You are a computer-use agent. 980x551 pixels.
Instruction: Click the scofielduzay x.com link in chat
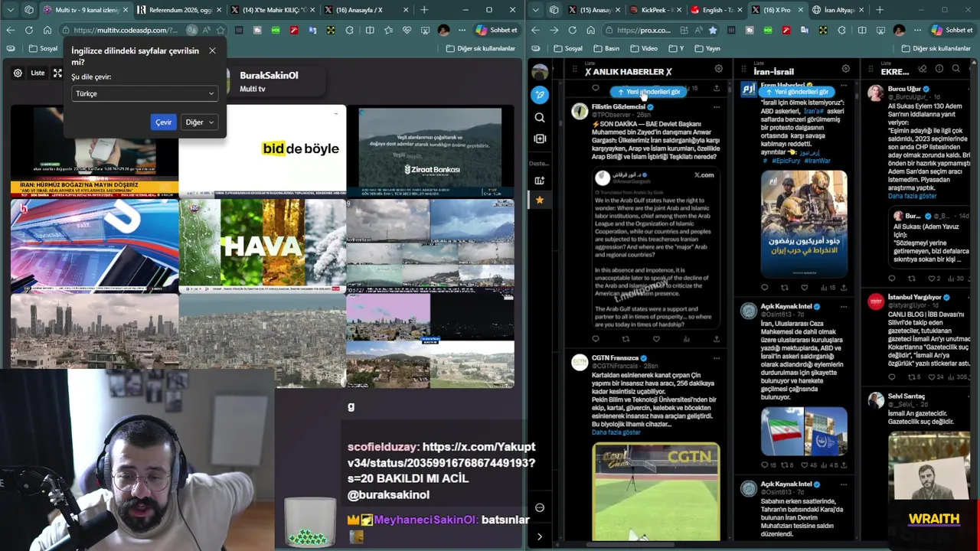pos(441,462)
